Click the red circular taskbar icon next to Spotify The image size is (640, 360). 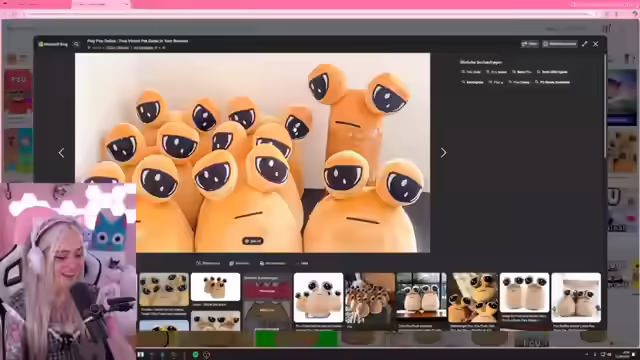point(207,355)
